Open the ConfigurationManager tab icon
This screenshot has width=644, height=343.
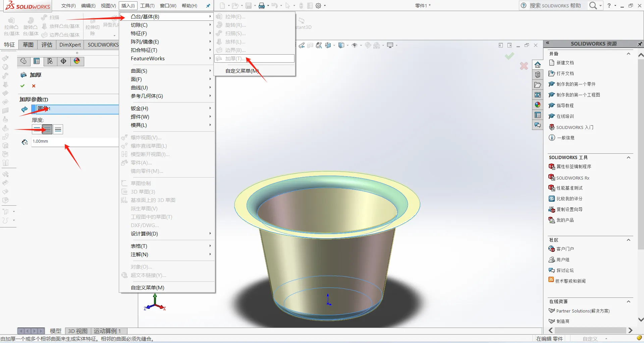50,61
